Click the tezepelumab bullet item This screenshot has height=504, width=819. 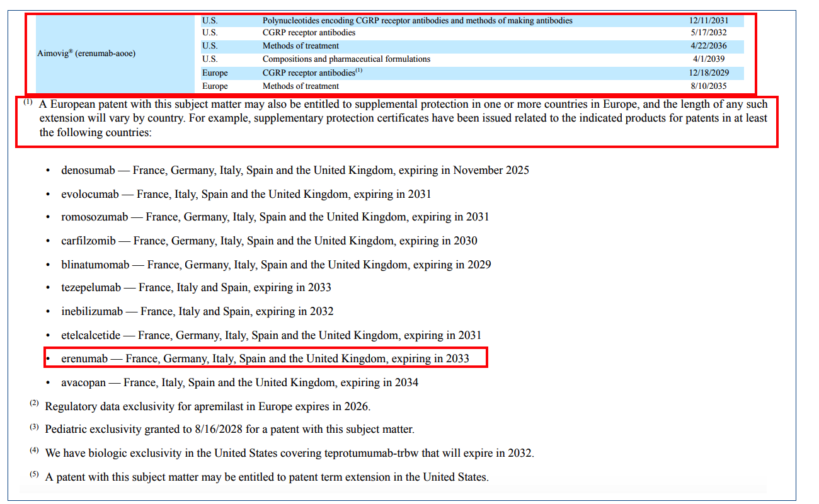tap(196, 287)
